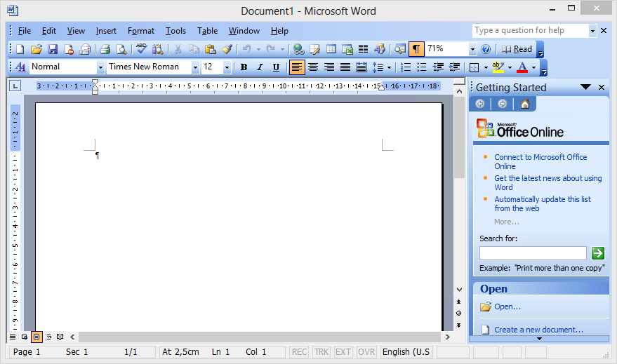
Task: Run Spelling and Grammar check icon
Action: pos(142,49)
